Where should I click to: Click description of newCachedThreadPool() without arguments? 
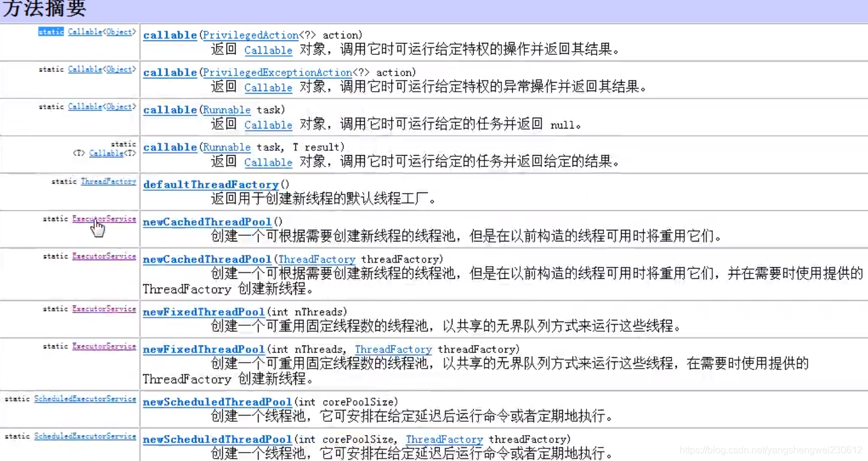pos(466,236)
